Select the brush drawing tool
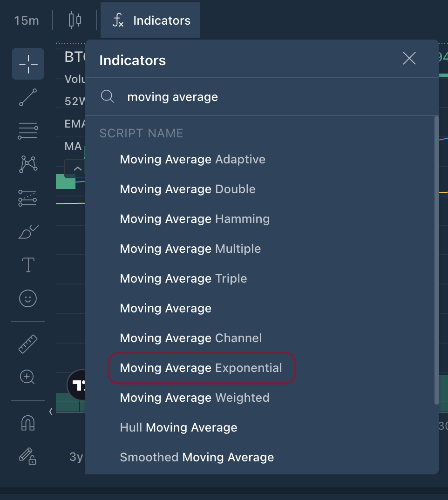Viewport: 448px width, 500px height. click(x=28, y=231)
